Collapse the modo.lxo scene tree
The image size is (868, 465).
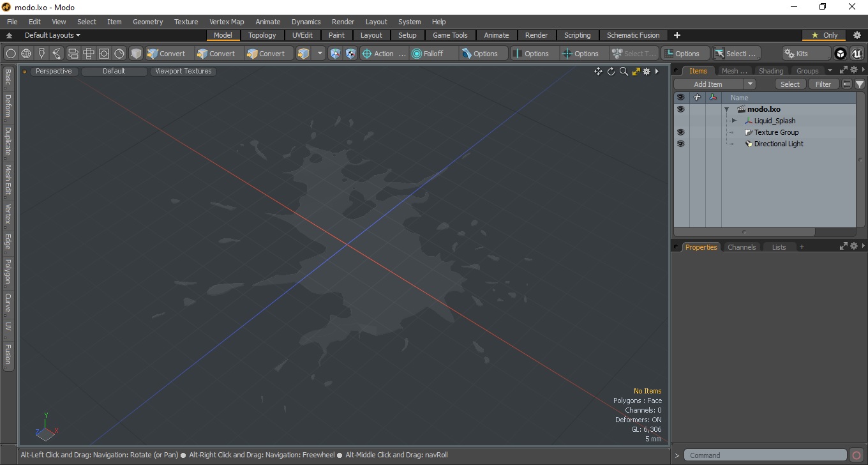click(x=726, y=109)
